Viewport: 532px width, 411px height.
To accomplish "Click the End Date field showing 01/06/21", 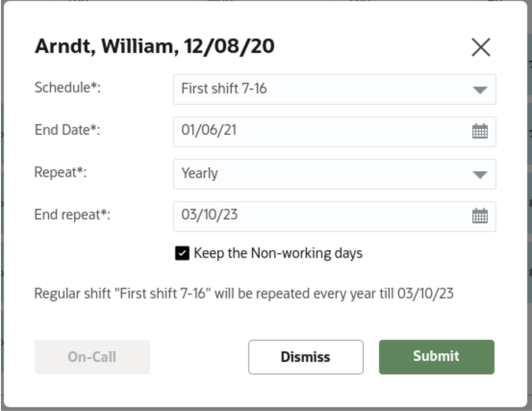I will [317, 131].
